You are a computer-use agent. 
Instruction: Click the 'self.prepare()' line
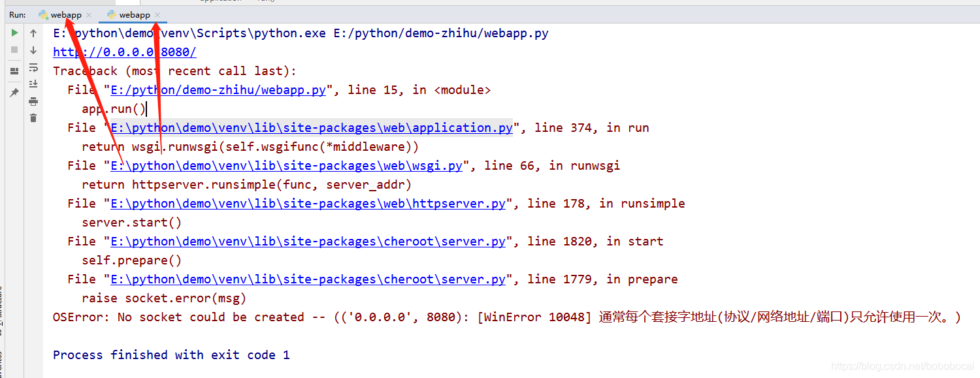point(132,260)
